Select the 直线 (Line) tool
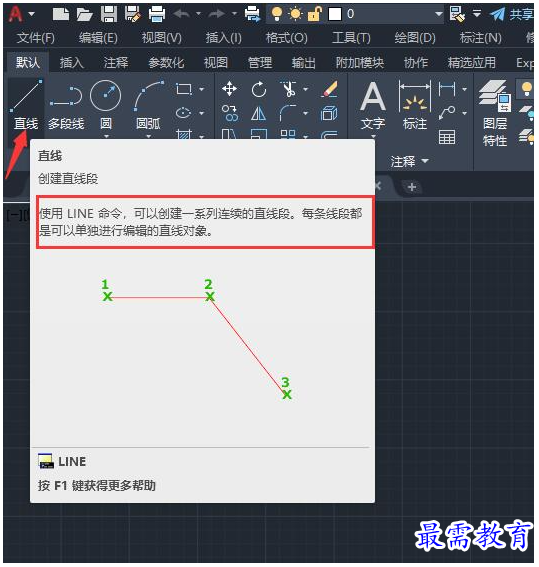Screen dimensions: 539x567 26,105
